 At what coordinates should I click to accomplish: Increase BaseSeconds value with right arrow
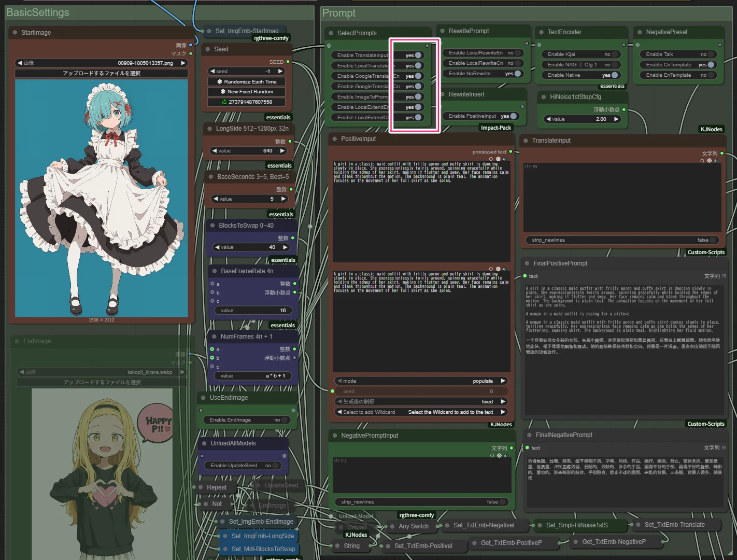click(284, 199)
